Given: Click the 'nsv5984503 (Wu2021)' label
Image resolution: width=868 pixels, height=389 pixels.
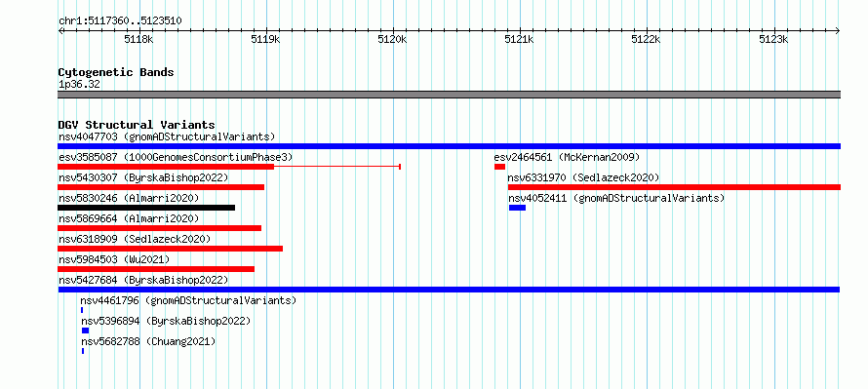Looking at the screenshot, I should [114, 259].
